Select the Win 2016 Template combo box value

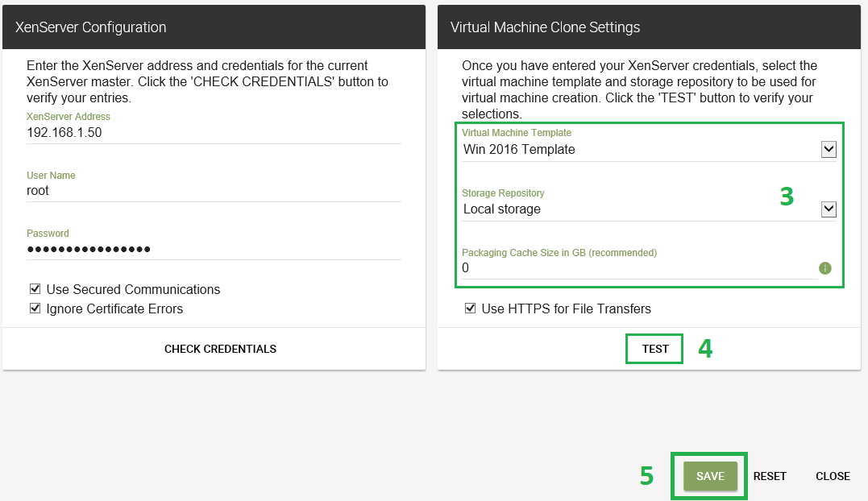point(637,149)
